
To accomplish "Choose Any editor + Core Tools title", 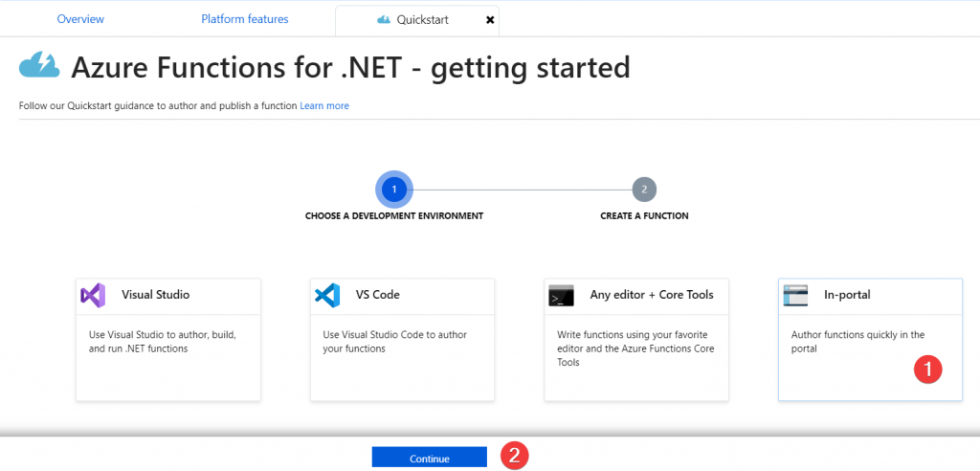I will click(651, 295).
